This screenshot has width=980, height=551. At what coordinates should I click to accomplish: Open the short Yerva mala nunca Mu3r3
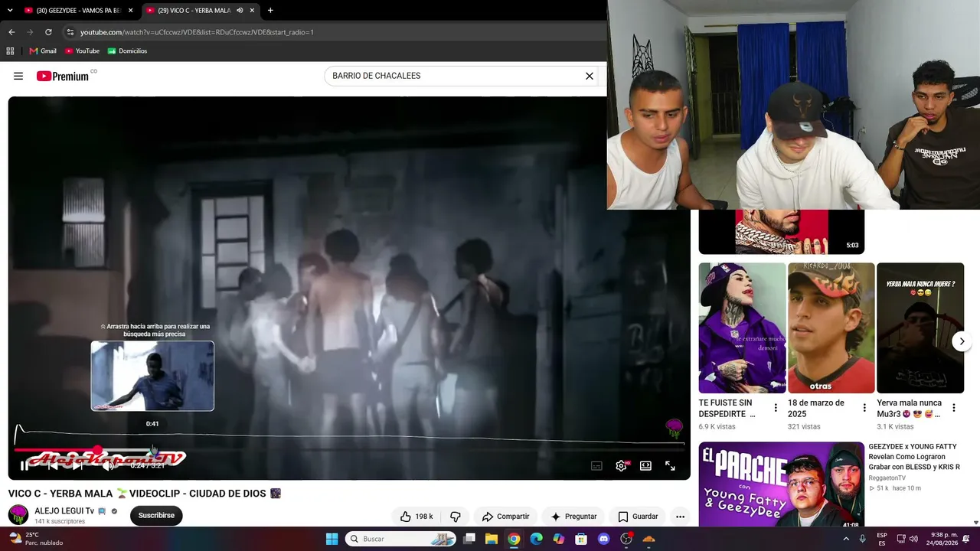point(920,328)
